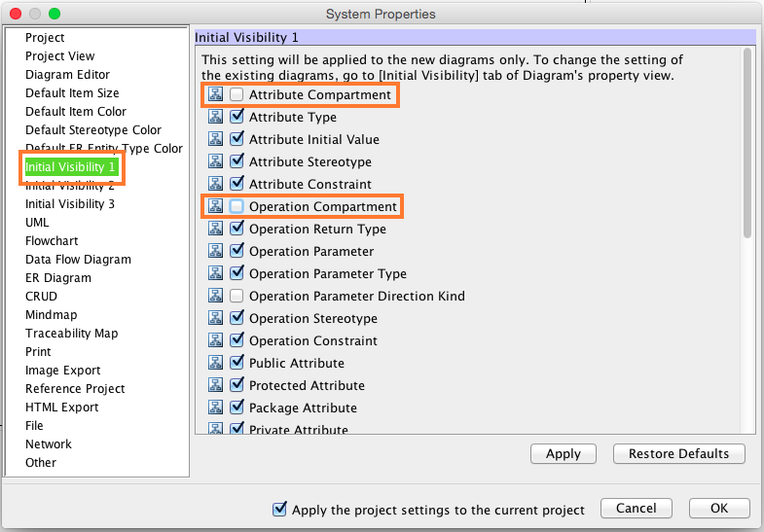
Task: Click the icon beside Operation Compartment
Action: tap(215, 207)
